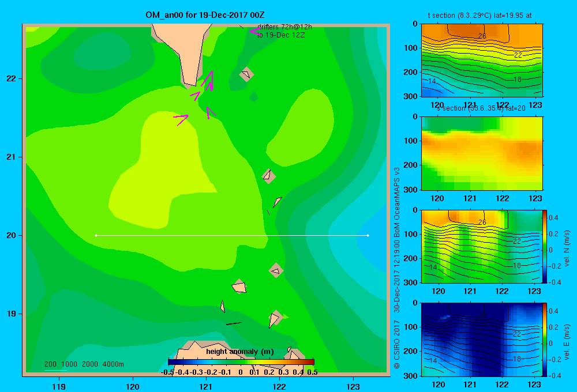Open the temperature section plot
Screen dimensions: 577x392
point(482,61)
